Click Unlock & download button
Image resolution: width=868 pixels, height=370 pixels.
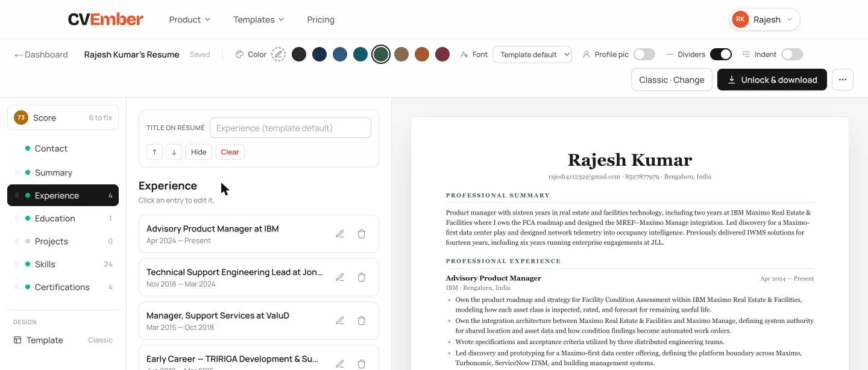click(772, 80)
